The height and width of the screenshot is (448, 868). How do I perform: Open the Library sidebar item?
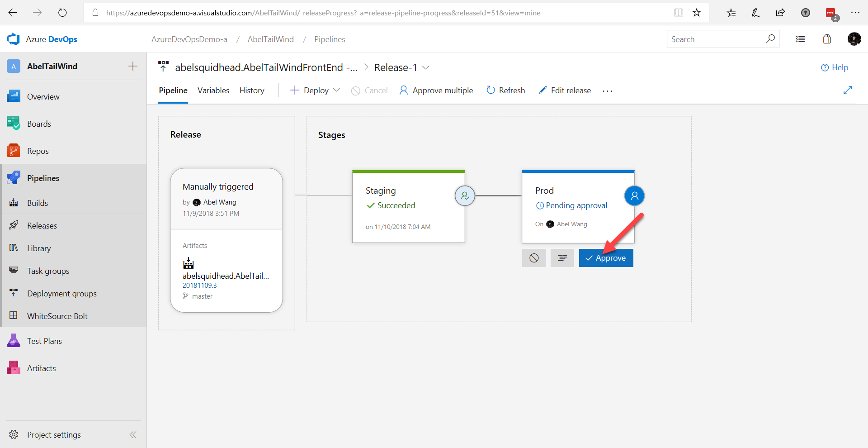[x=73, y=248]
